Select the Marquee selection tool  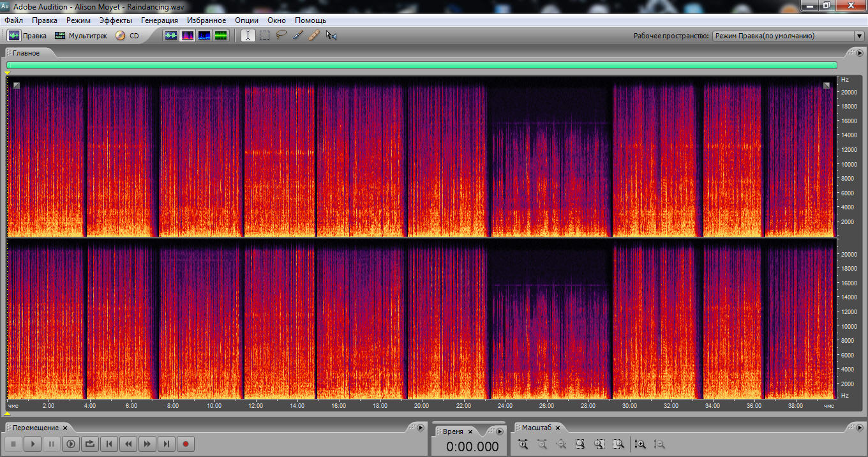[x=264, y=36]
